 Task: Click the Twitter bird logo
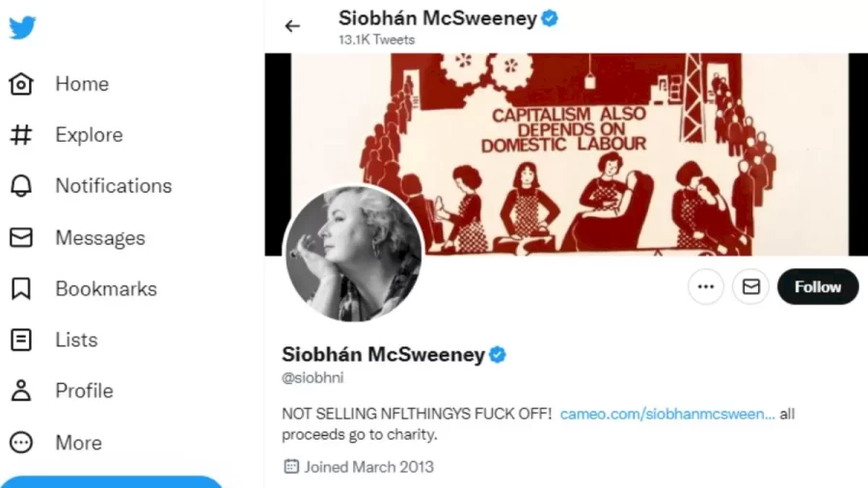tap(22, 27)
